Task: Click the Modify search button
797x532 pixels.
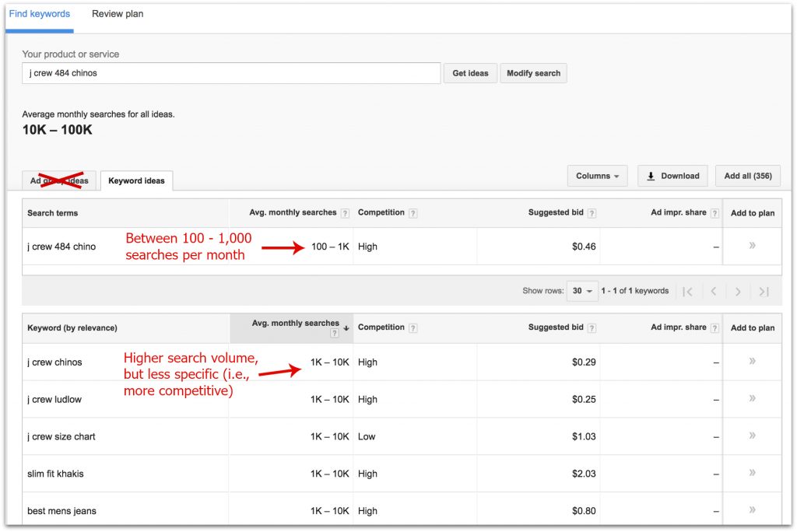Action: tap(534, 73)
